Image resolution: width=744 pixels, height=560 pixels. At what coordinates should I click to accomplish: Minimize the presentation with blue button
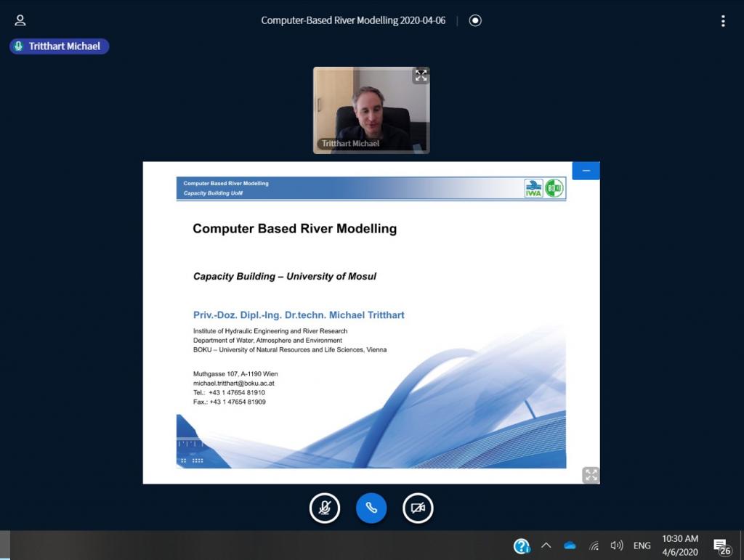586,171
